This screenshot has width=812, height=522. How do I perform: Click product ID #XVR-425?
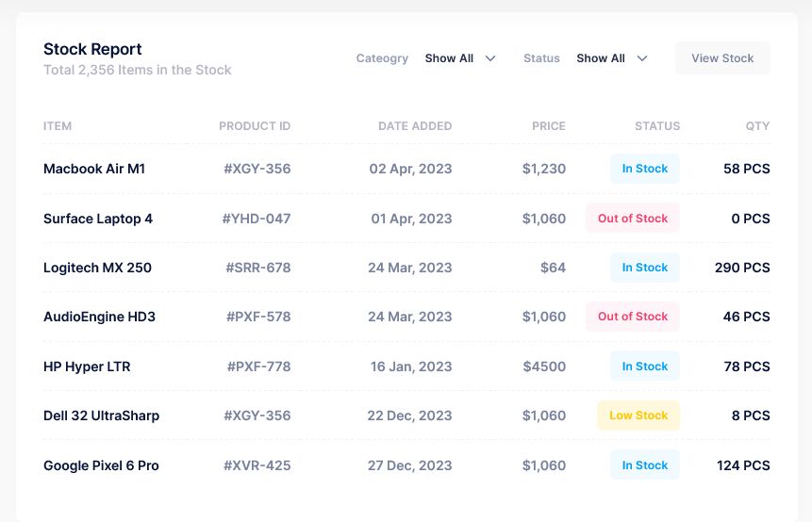point(257,465)
